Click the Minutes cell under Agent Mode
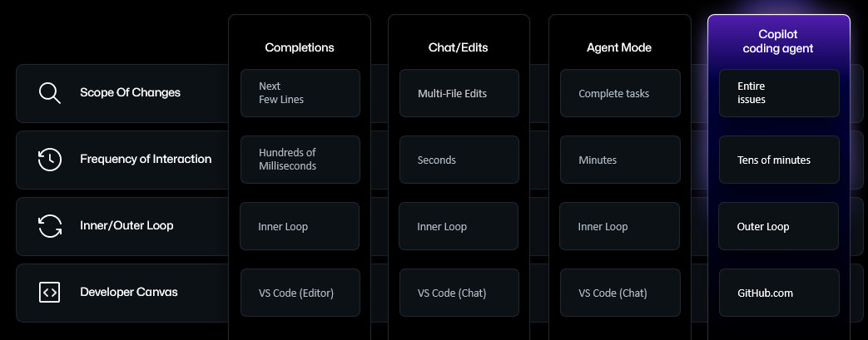The image size is (868, 340). click(x=619, y=160)
